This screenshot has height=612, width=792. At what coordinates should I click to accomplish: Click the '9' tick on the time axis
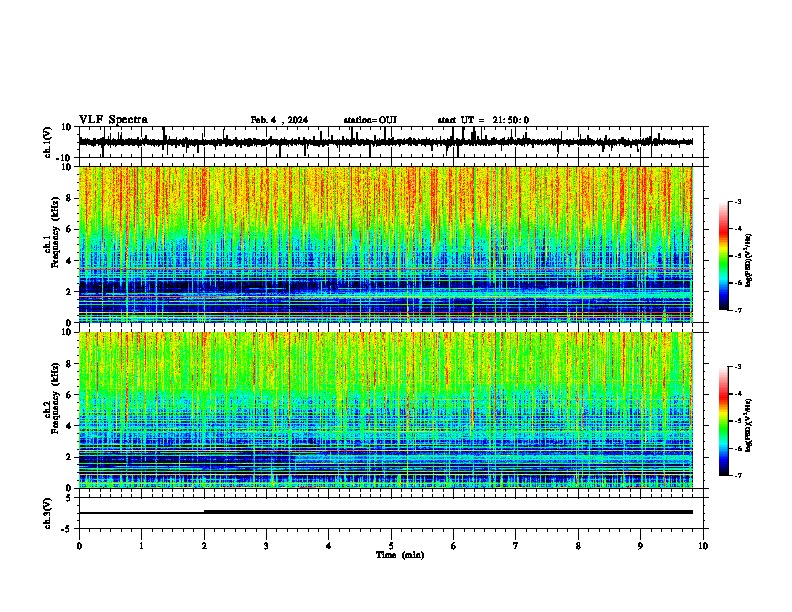tap(640, 546)
